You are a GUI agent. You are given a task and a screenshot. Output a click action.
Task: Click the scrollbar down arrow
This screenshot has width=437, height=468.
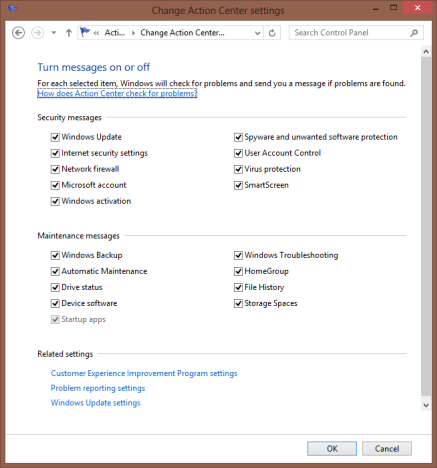click(426, 405)
